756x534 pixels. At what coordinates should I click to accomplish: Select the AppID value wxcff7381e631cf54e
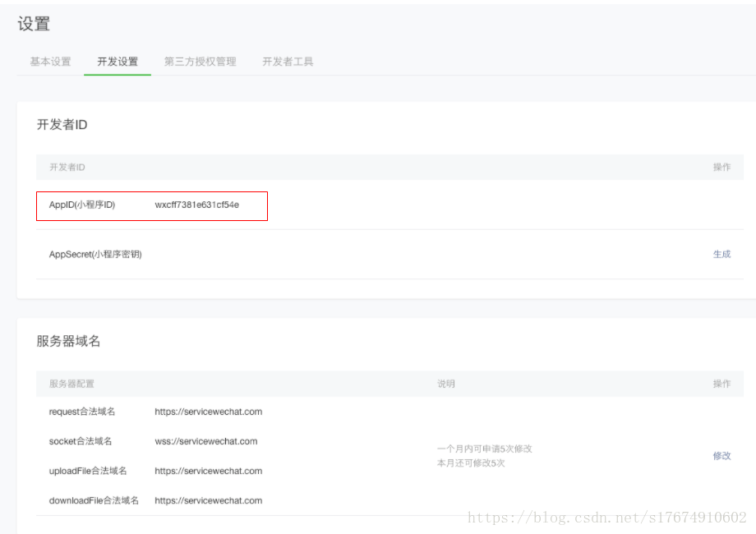coord(196,205)
